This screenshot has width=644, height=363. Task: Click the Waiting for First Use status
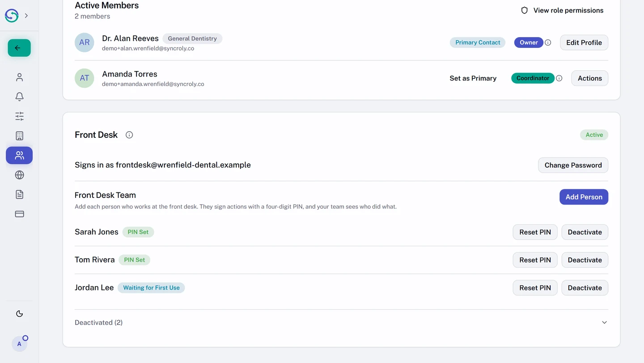(151, 288)
